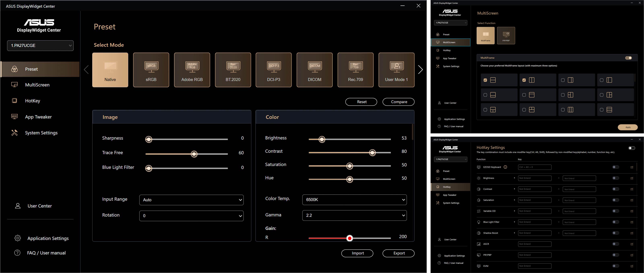Click the Export button

(398, 253)
